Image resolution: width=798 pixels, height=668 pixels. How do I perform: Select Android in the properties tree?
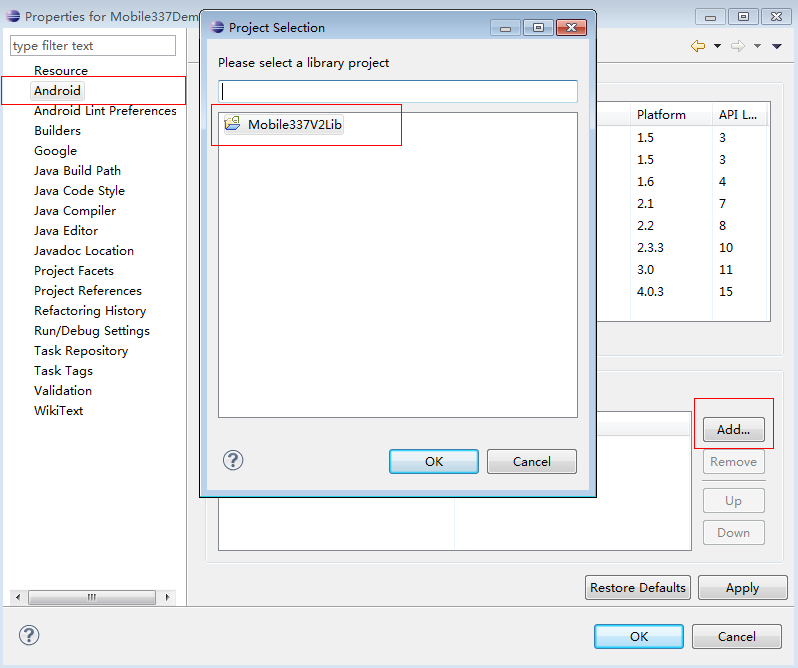[57, 91]
